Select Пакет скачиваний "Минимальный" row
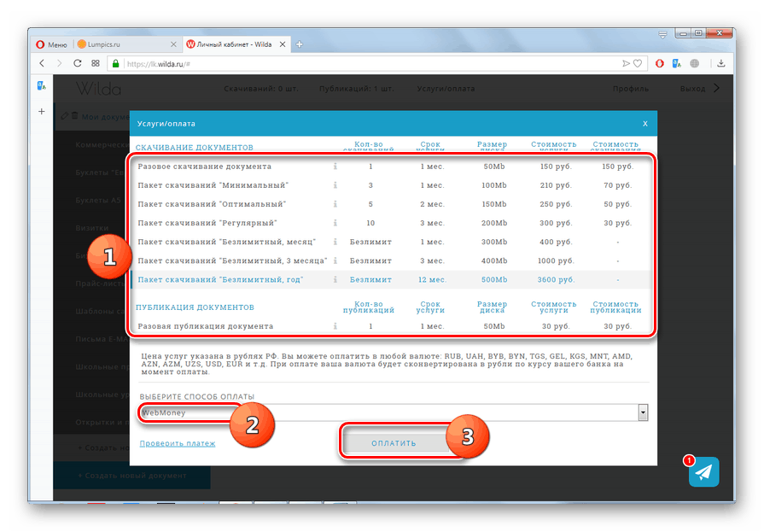 click(x=392, y=185)
